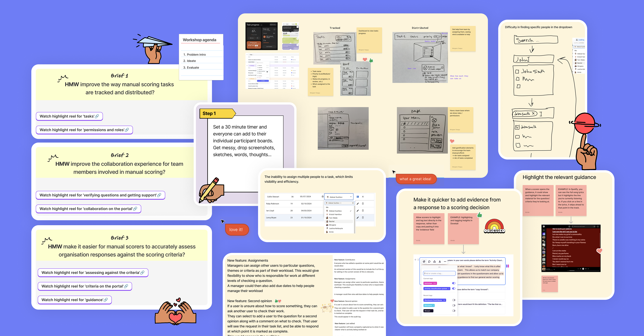Open reel 'verifying questions and getting support'

pos(100,195)
